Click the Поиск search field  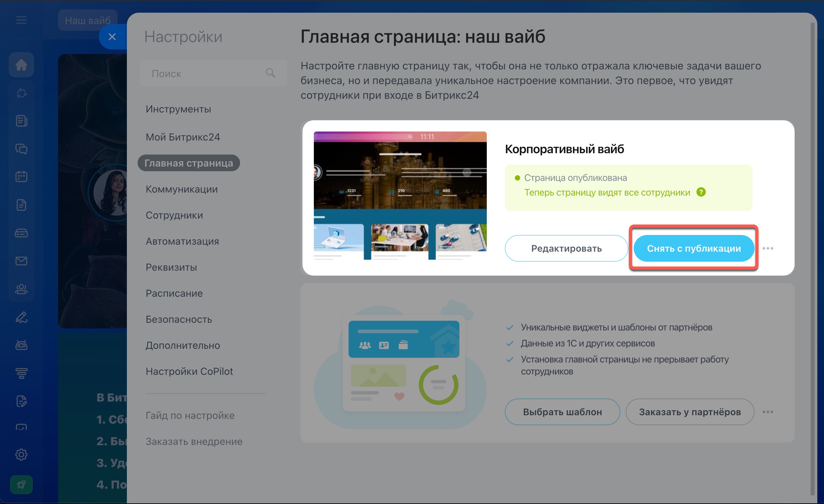pos(213,73)
